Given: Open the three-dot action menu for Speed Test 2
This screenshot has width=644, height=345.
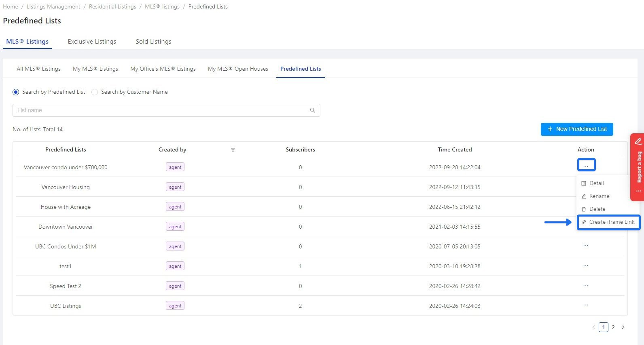Looking at the screenshot, I should pos(586,285).
